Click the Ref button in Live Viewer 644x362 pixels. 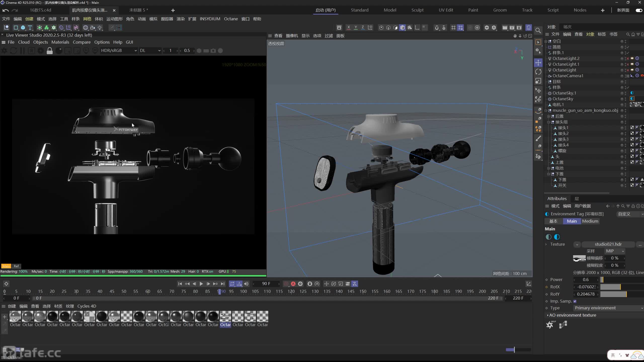click(16, 266)
